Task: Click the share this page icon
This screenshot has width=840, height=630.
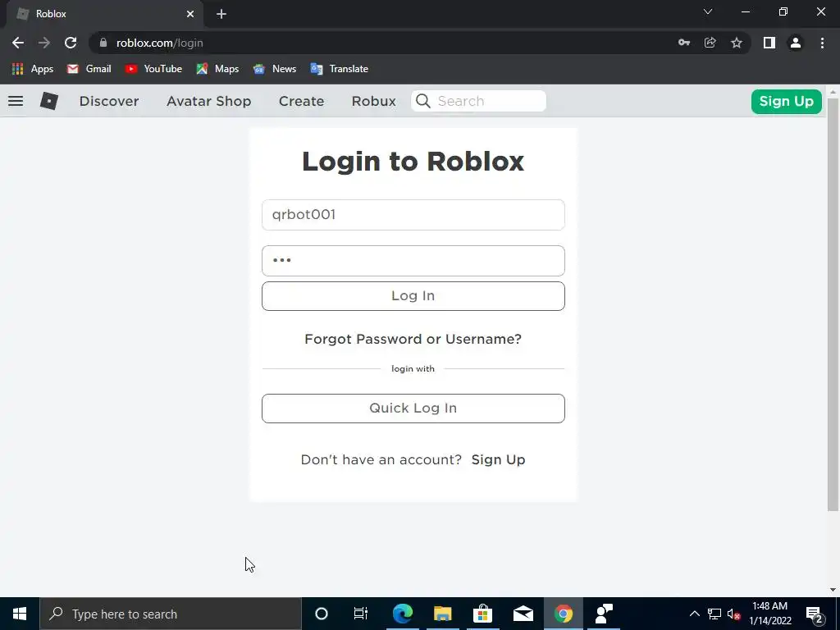Action: click(x=710, y=43)
